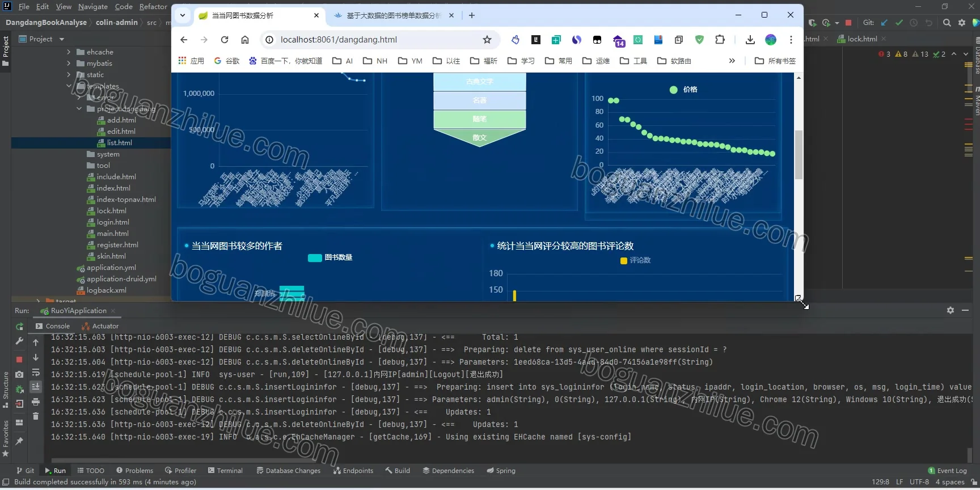Toggle soft-wrap in the console
This screenshot has height=490, width=980.
(x=36, y=373)
